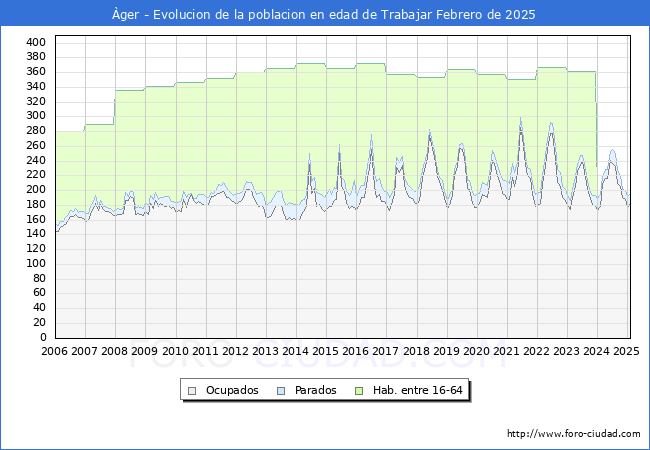Click the 2006 x-axis year label

pyautogui.click(x=54, y=351)
